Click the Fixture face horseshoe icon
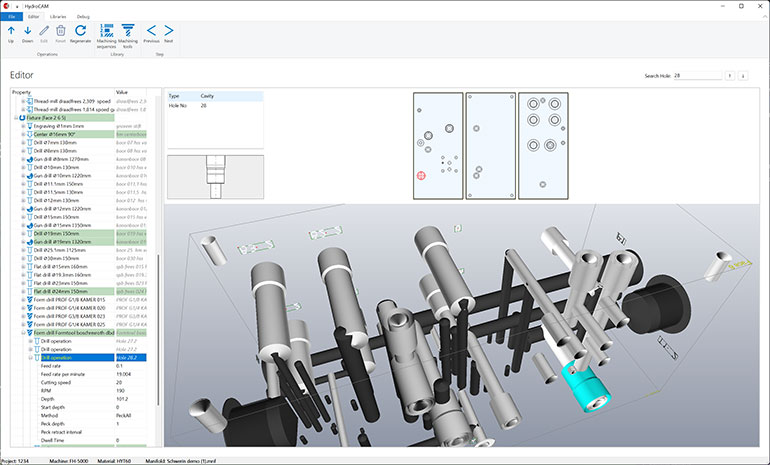The width and height of the screenshot is (770, 465). [22, 118]
